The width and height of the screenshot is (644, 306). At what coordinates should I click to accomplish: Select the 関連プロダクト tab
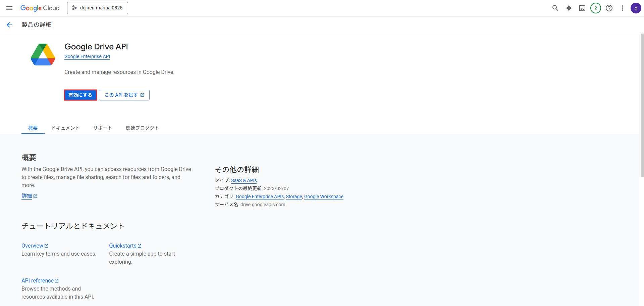pyautogui.click(x=142, y=128)
